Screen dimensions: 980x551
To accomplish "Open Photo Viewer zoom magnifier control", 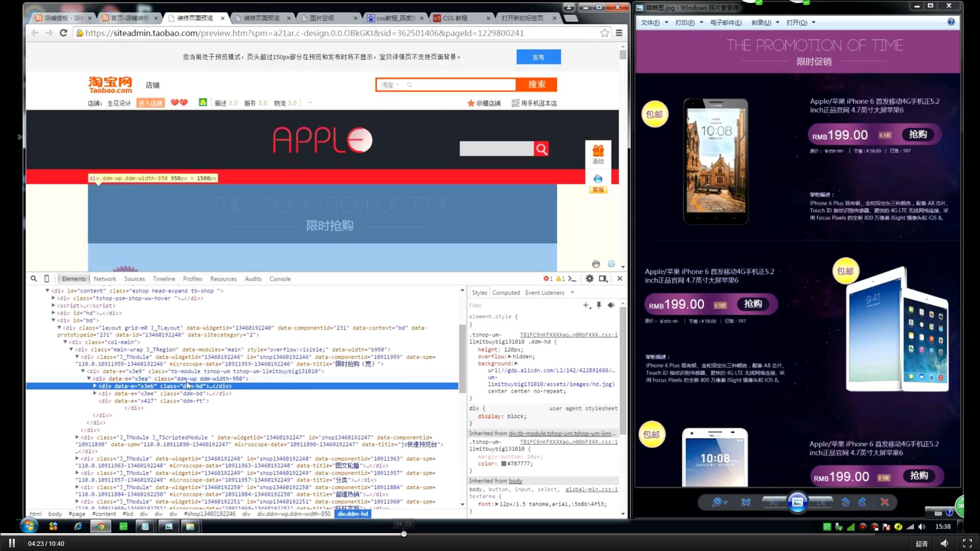I will coord(720,502).
